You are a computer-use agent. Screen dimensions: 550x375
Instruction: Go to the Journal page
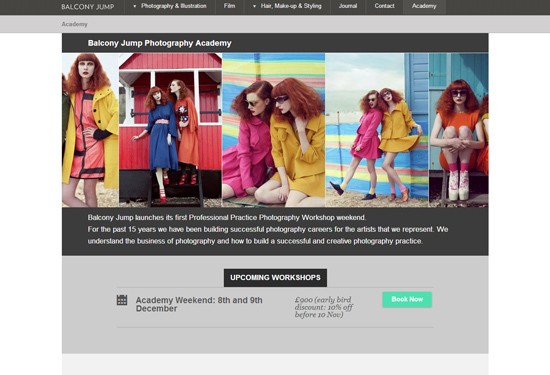click(x=348, y=6)
